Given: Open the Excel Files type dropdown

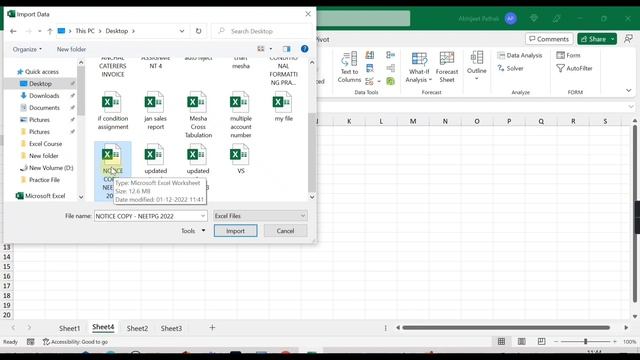Looking at the screenshot, I should 260,216.
